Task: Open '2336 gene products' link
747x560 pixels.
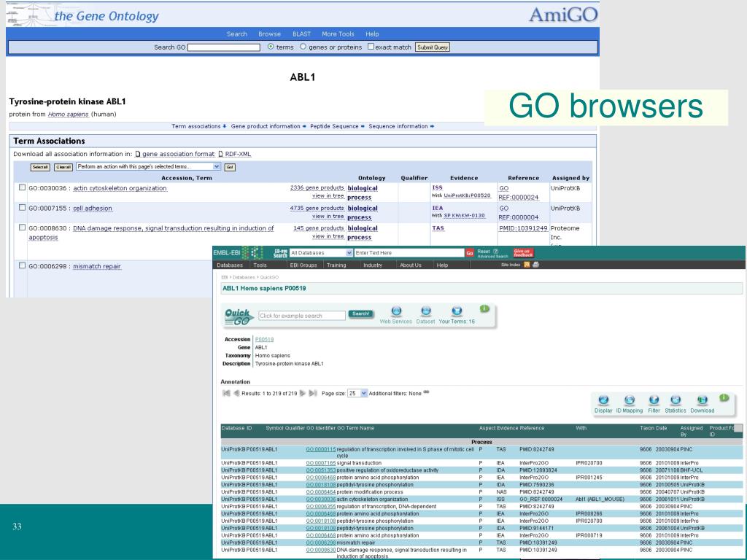Action: pyautogui.click(x=317, y=187)
